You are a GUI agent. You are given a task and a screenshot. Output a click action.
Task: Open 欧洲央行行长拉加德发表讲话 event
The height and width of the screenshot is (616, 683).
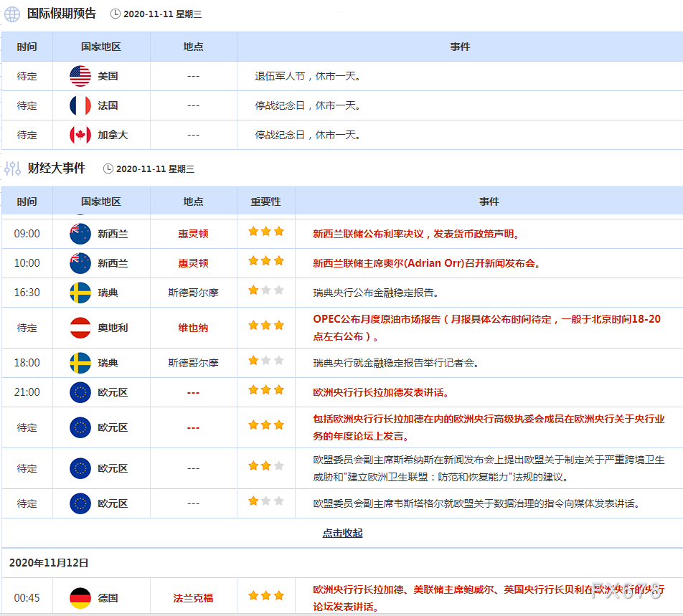click(381, 392)
